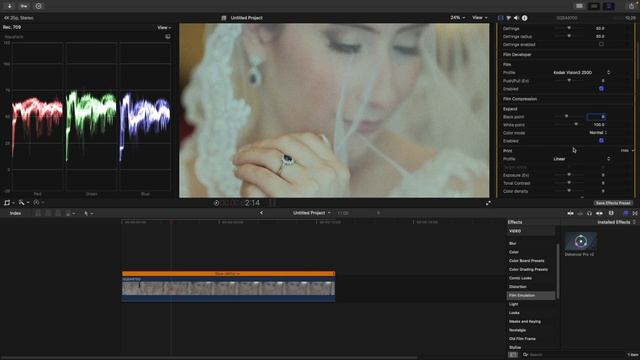Select the Color effects category
This screenshot has width=640, height=360.
coord(514,252)
